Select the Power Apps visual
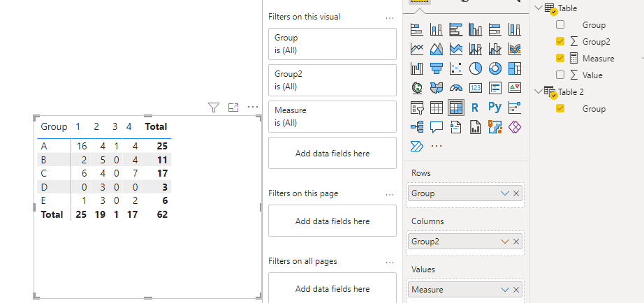This screenshot has width=644, height=303. click(x=515, y=127)
